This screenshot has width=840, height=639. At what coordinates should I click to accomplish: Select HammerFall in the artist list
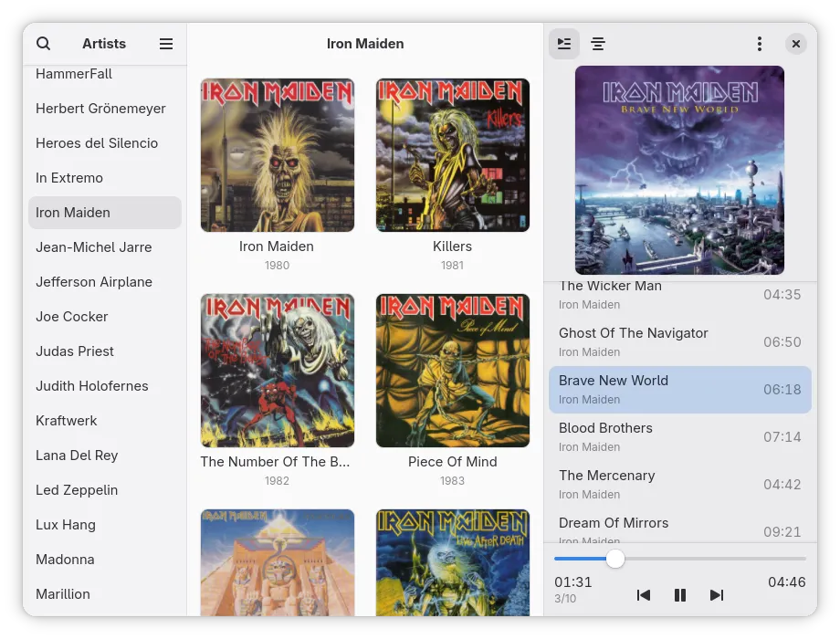click(x=105, y=73)
